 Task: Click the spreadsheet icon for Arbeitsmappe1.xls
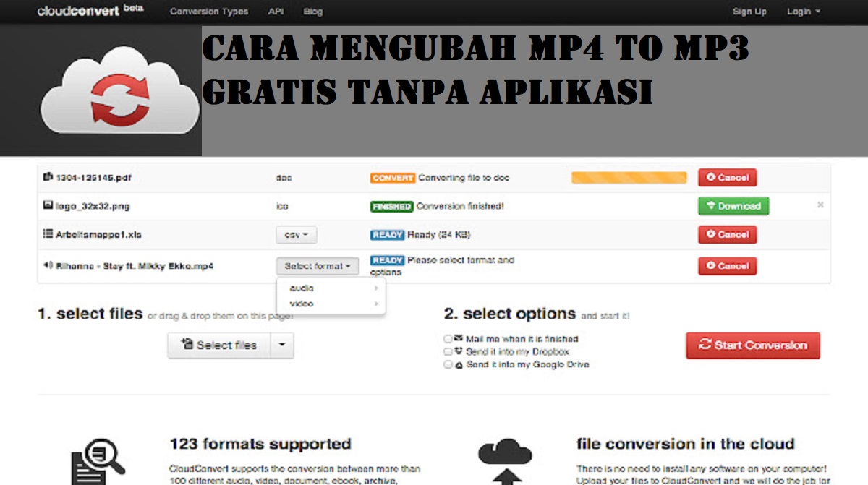coord(48,234)
